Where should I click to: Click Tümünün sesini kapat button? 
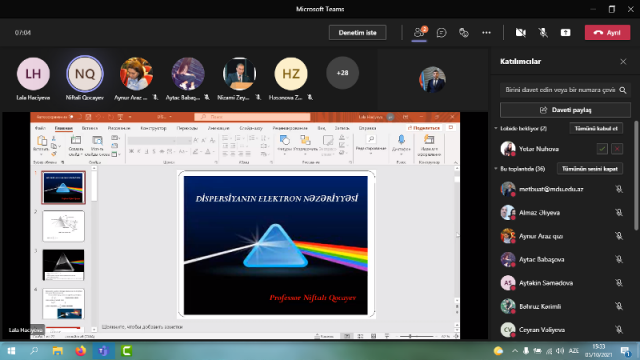pos(590,169)
